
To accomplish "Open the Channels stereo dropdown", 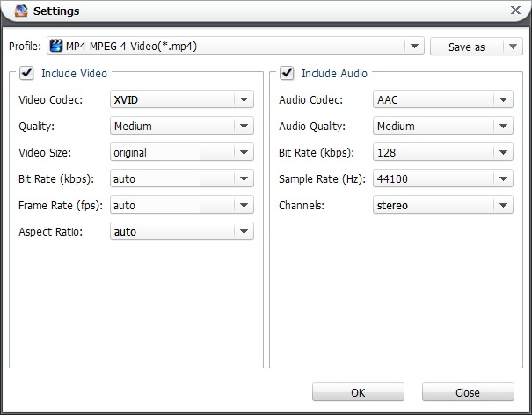I will click(x=443, y=205).
